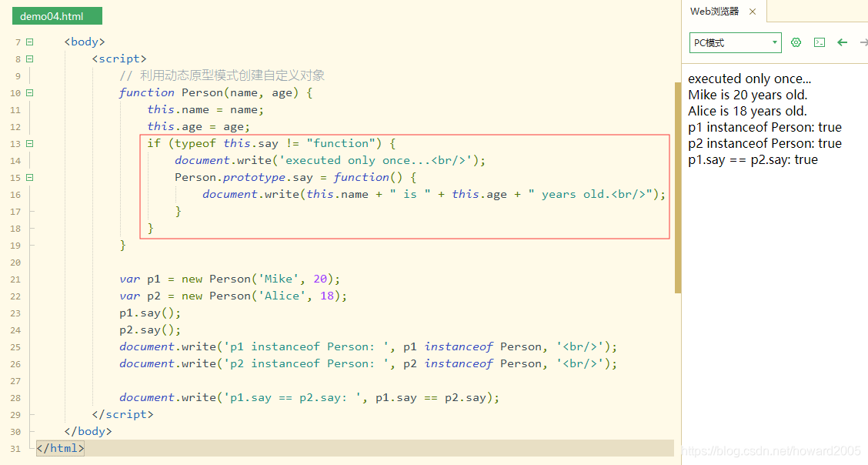
Task: Collapse the body tag fold at line 7
Action: coord(30,42)
